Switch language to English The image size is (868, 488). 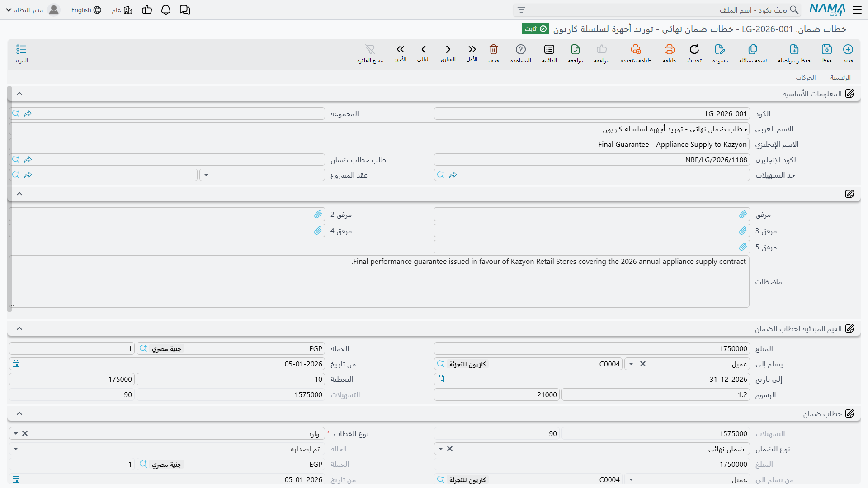coord(86,10)
